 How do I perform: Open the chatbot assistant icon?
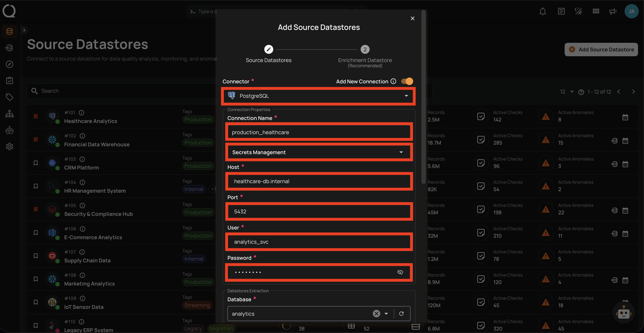coord(623,313)
